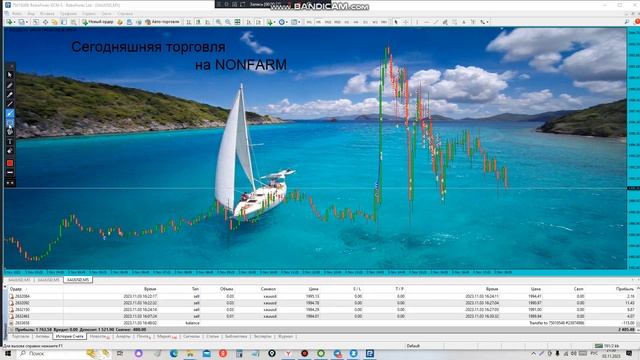Switch to the Алерты tab
Image resolution: width=640 pixels, height=360 pixels.
123,337
